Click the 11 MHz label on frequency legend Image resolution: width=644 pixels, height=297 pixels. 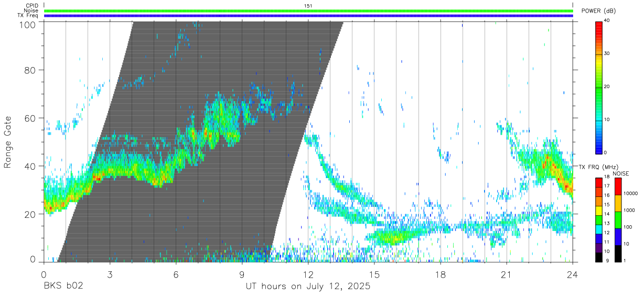[x=606, y=242]
